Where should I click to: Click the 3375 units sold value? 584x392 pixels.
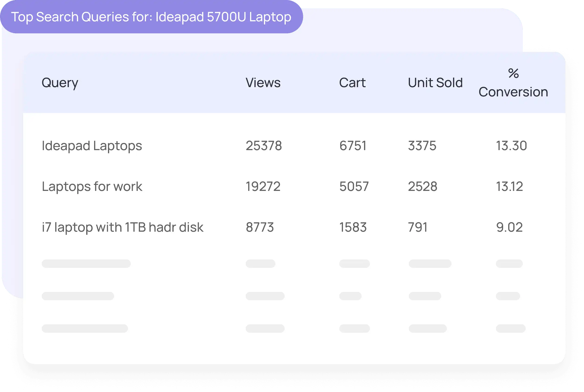click(422, 146)
